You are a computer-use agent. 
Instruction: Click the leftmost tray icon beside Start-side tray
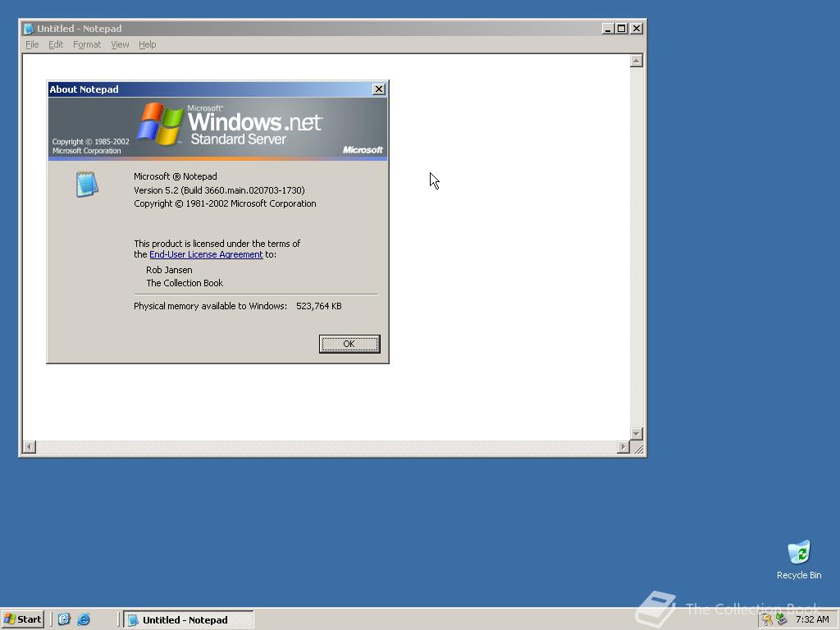click(767, 619)
